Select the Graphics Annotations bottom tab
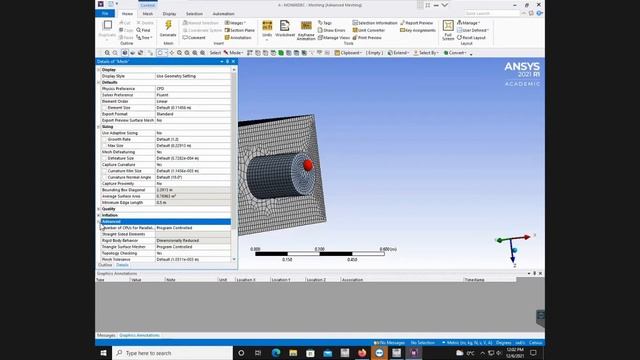Viewport: 640px width, 360px height. 139,335
